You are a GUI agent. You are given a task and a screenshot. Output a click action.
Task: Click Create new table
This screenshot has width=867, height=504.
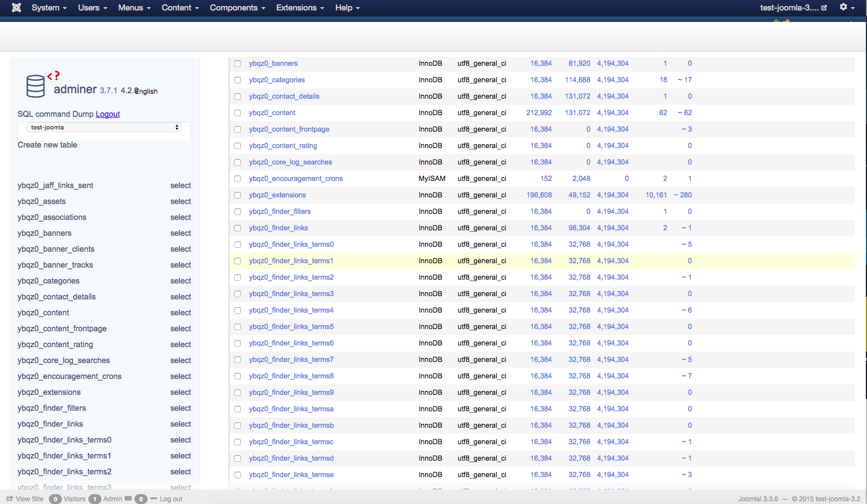tap(47, 145)
